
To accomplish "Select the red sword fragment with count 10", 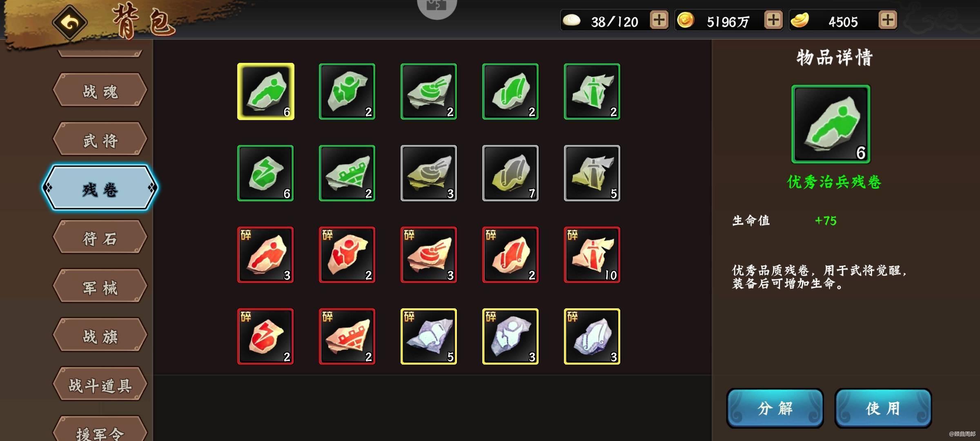I will point(592,255).
